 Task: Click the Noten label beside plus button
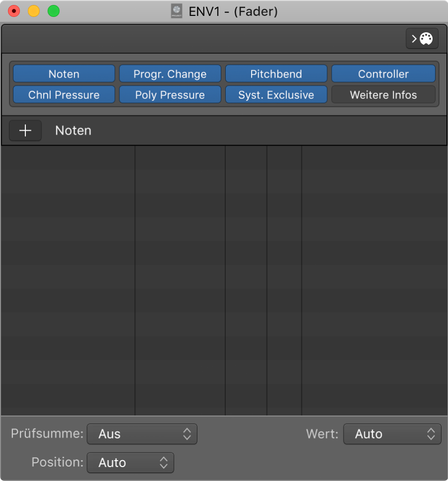[73, 131]
